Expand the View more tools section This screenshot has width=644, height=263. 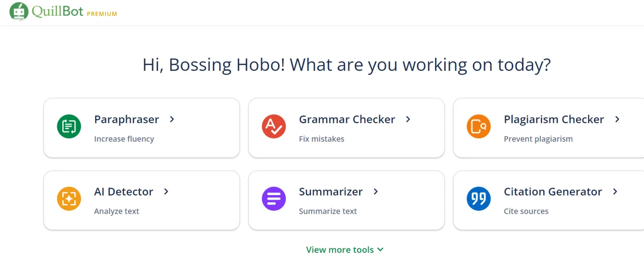(x=345, y=250)
